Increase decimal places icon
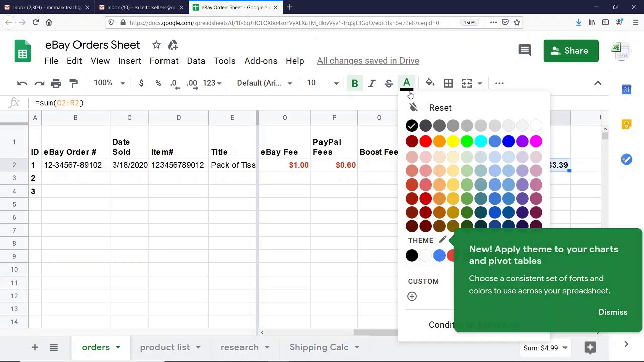Image resolution: width=644 pixels, height=362 pixels. (x=192, y=83)
